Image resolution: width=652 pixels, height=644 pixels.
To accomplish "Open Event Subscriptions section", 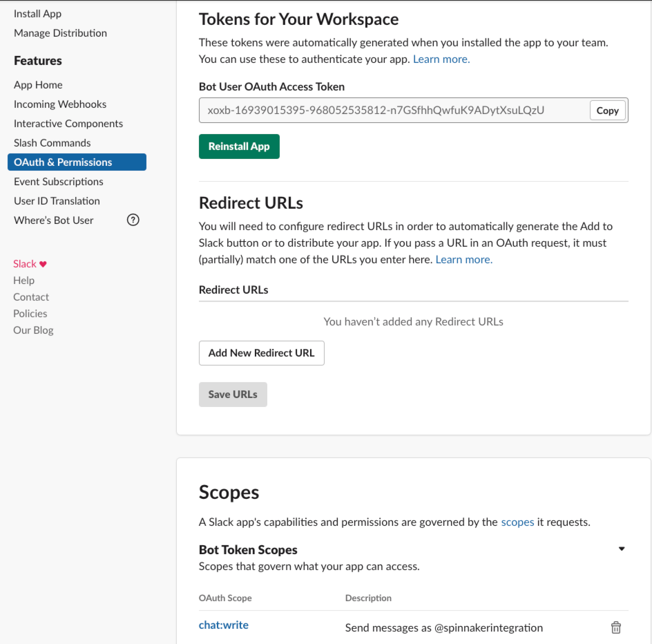I will pos(59,182).
